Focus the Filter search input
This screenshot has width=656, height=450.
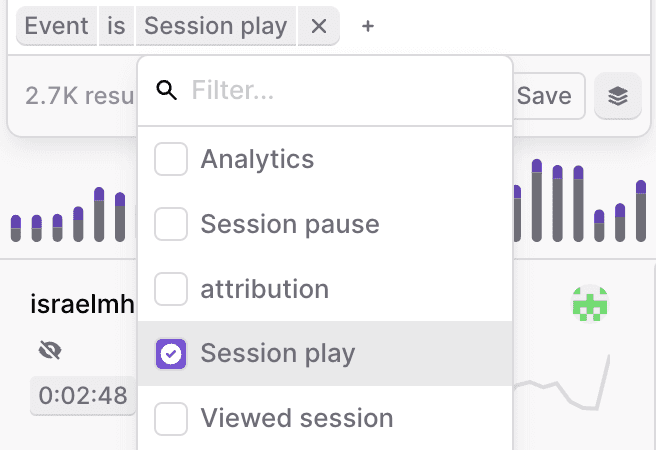(x=340, y=92)
